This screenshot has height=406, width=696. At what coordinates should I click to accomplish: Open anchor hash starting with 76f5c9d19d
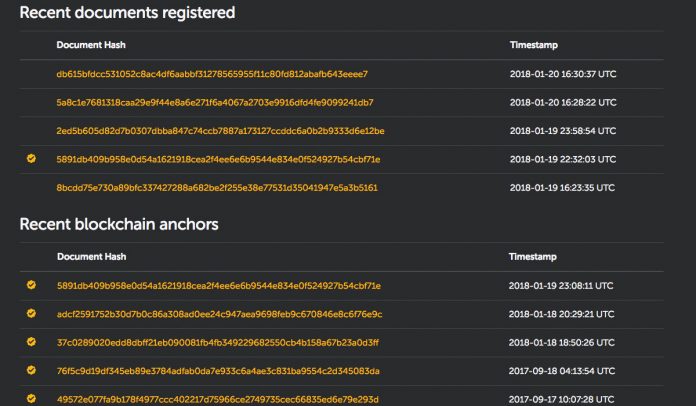[218, 371]
